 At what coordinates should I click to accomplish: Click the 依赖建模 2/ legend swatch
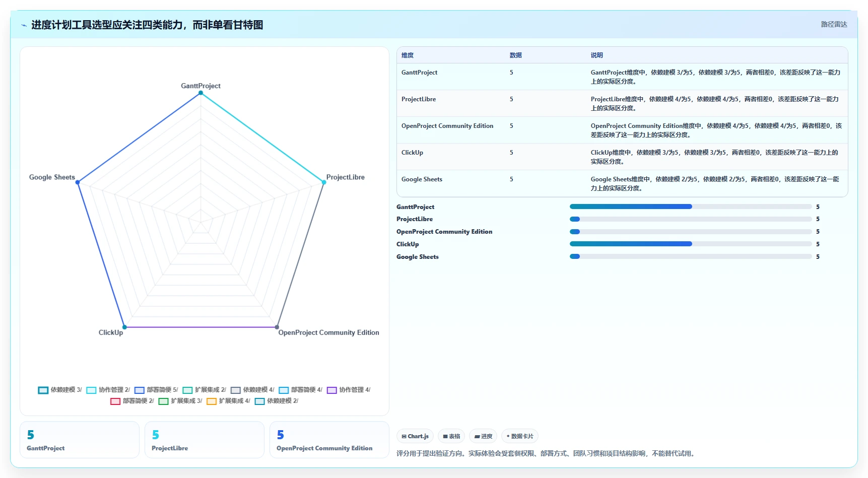[260, 401]
